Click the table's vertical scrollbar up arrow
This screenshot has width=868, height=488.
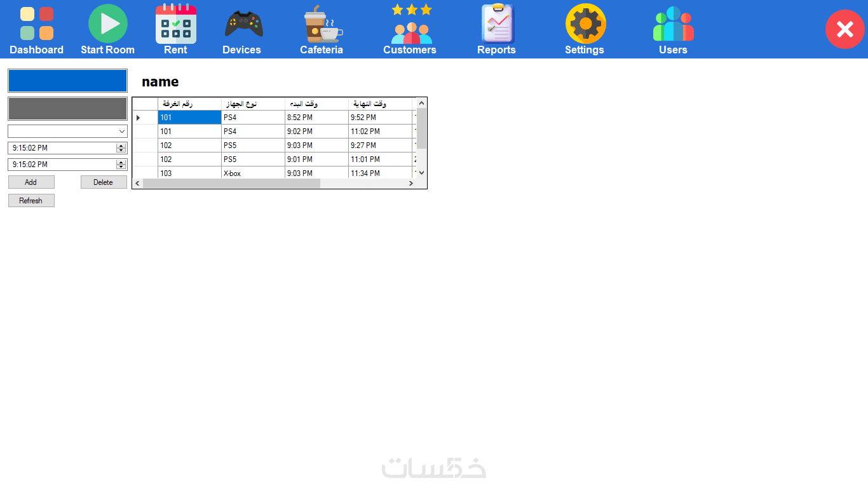421,103
